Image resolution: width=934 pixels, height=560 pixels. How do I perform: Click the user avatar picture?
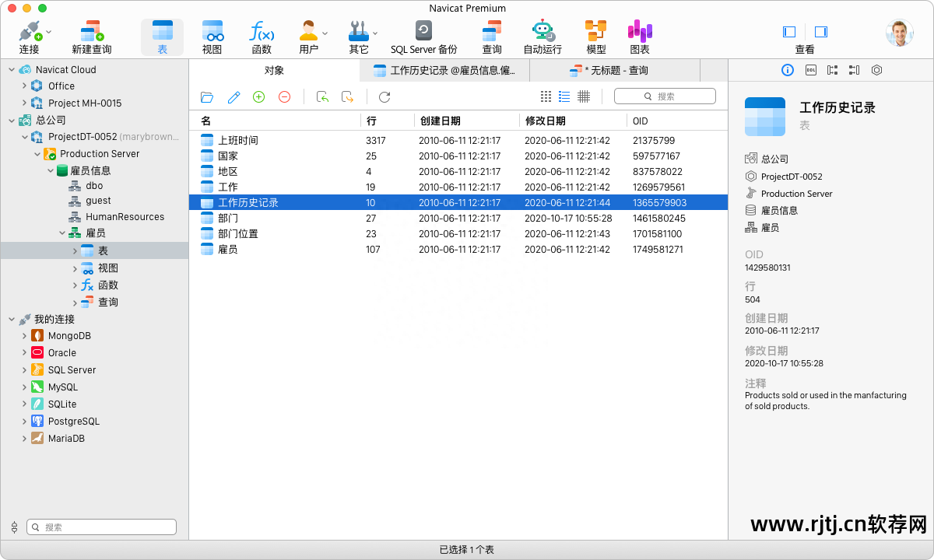click(899, 33)
